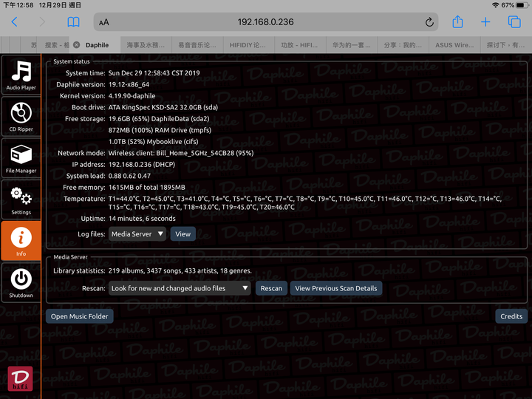Open View Previous Scan Details
The height and width of the screenshot is (399, 532).
(x=336, y=288)
